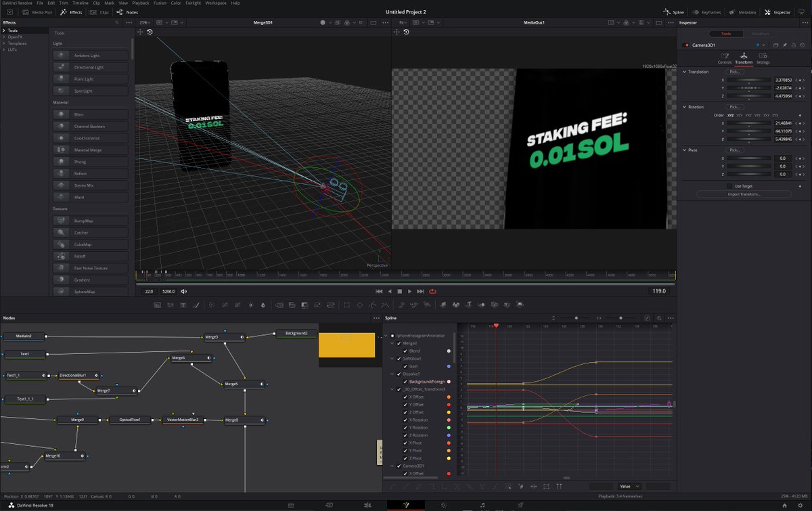The image size is (812, 511).
Task: Expand OpenFX in Effects tree
Action: 4,37
